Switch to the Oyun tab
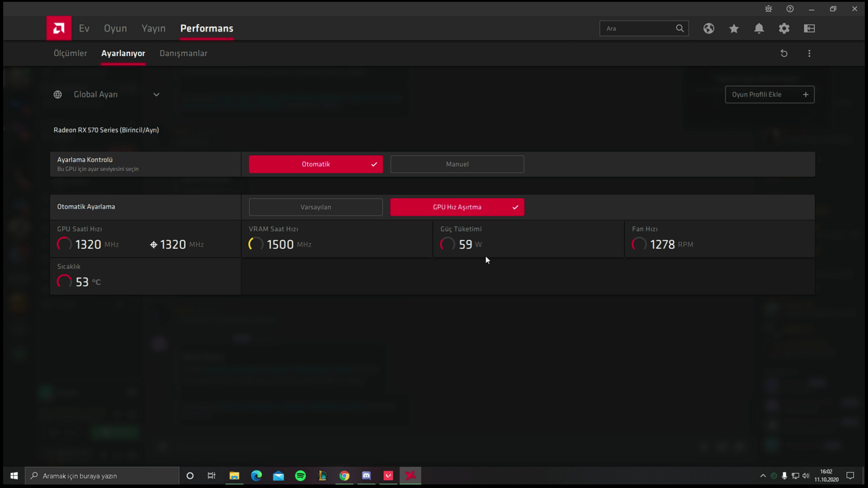The width and height of the screenshot is (868, 488). click(x=115, y=28)
